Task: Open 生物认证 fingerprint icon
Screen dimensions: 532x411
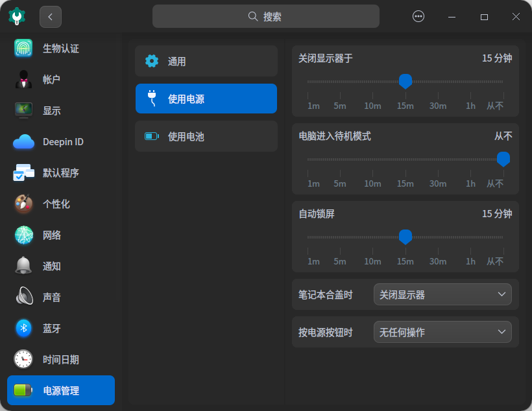Action: (x=23, y=48)
